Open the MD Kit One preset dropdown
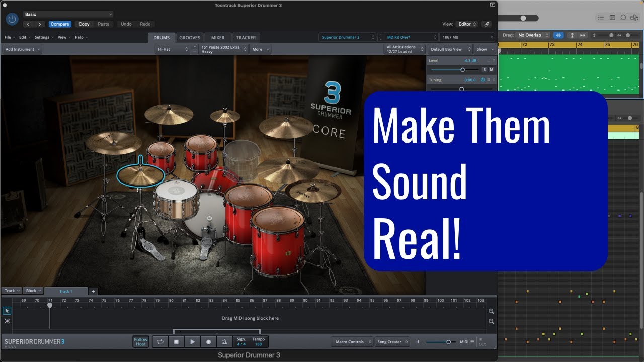Image resolution: width=644 pixels, height=362 pixels. (x=411, y=37)
